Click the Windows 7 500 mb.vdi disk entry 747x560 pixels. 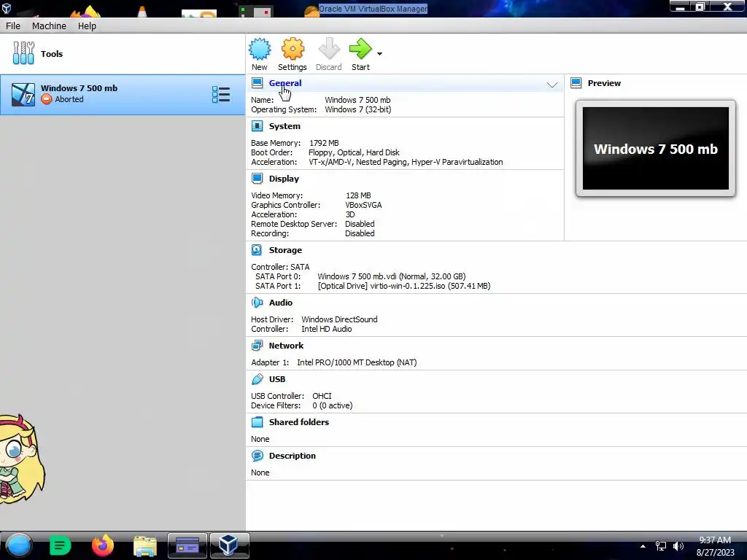[392, 276]
